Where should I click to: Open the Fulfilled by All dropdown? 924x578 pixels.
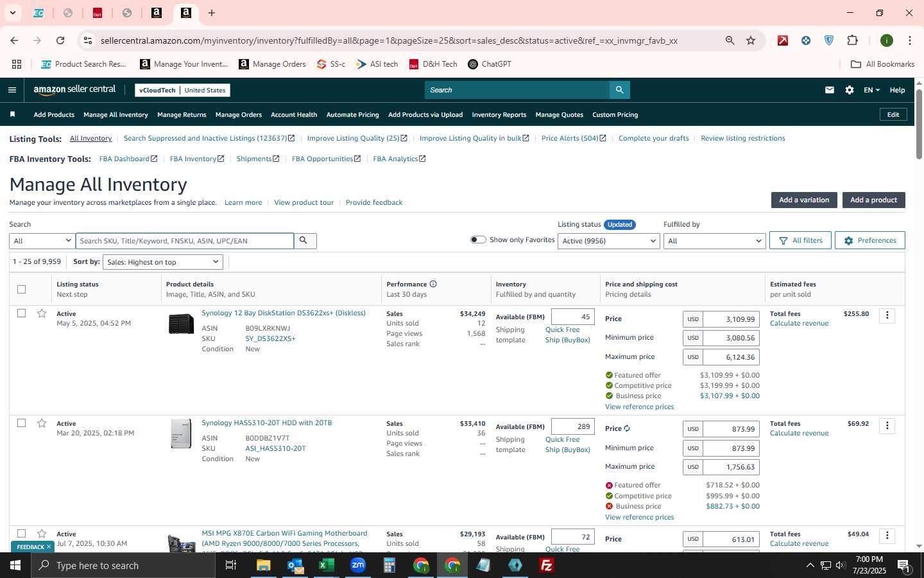(714, 241)
